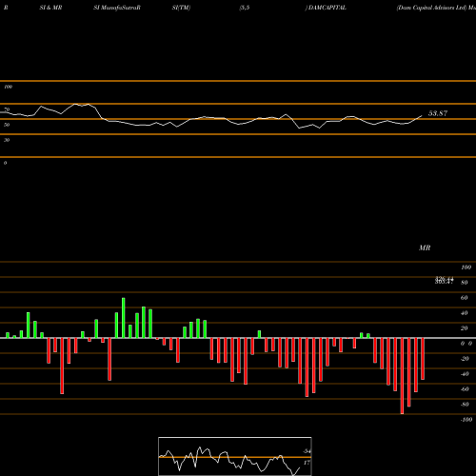Click the 54 value in mini chart
This screenshot has height=476, width=476.
307,451
